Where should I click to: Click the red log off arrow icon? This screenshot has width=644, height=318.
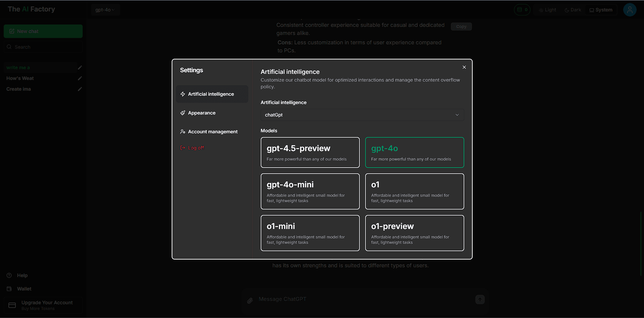[x=183, y=148]
